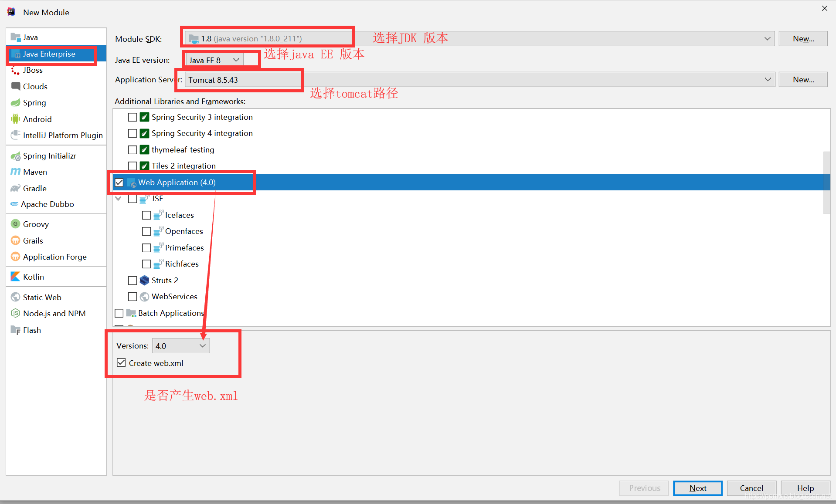Select the Spring leaf icon
836x504 pixels.
(16, 103)
